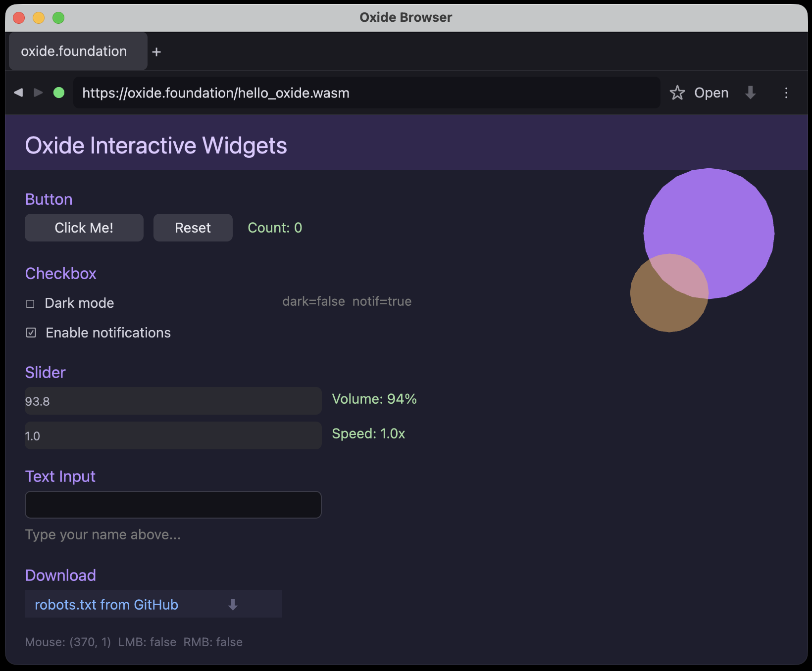
Task: Click Open in the browser toolbar
Action: click(x=711, y=93)
